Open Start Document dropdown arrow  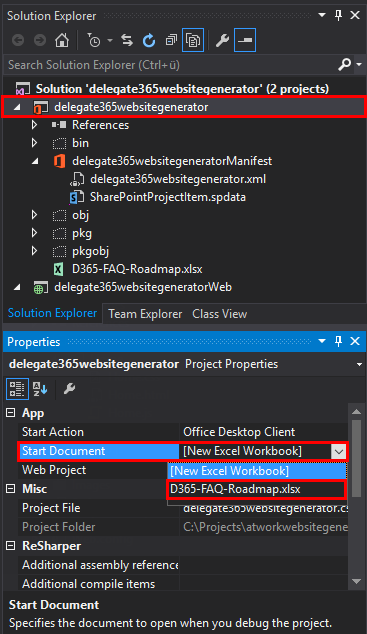[339, 451]
